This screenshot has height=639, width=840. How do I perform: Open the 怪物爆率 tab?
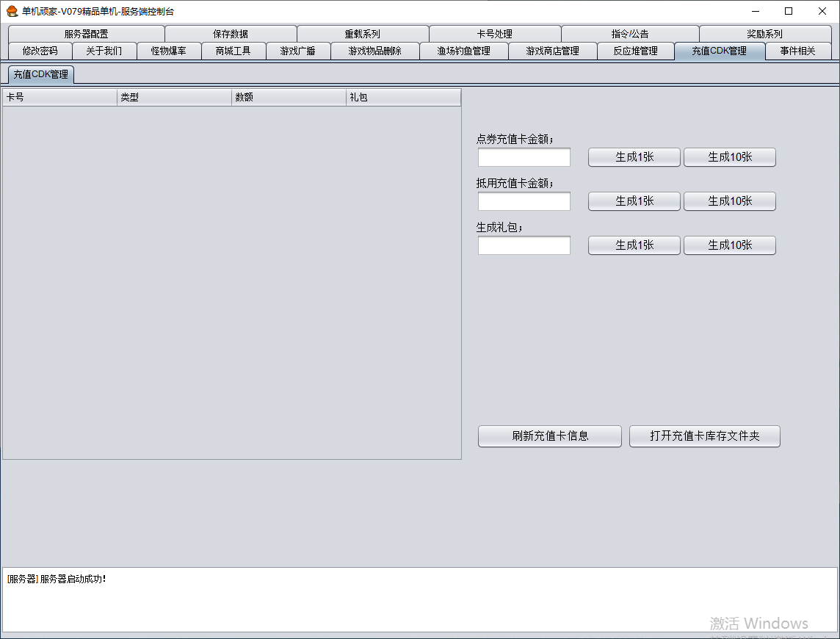tap(169, 51)
